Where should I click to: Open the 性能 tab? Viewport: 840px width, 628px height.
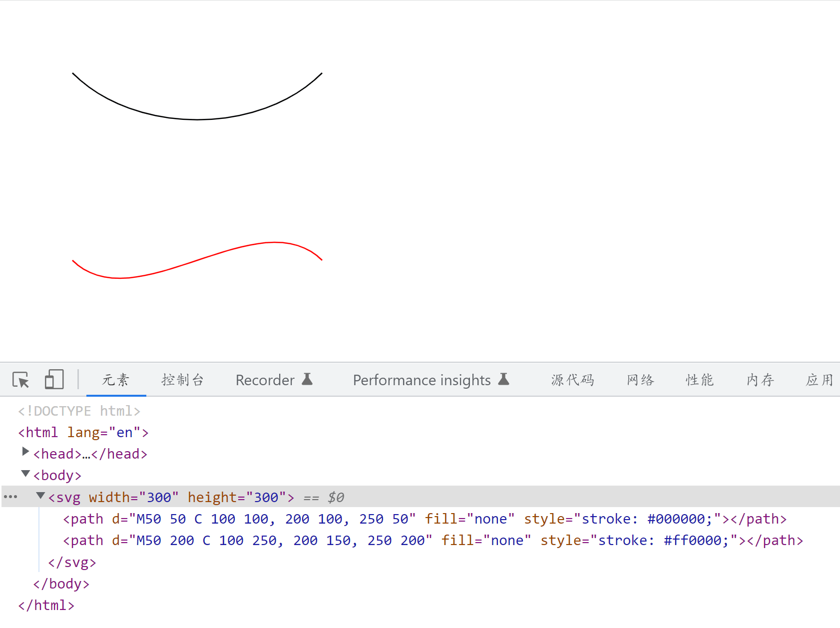700,380
